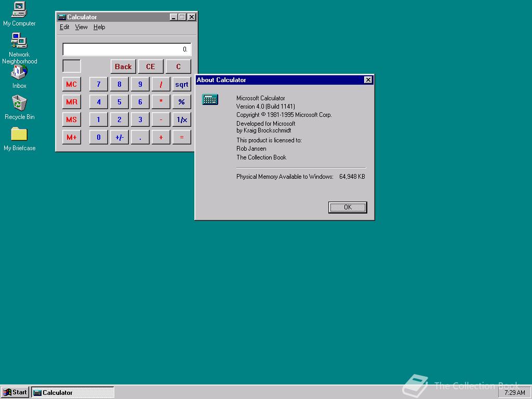Open the Start menu
Image resolution: width=532 pixels, height=399 pixels.
15,393
